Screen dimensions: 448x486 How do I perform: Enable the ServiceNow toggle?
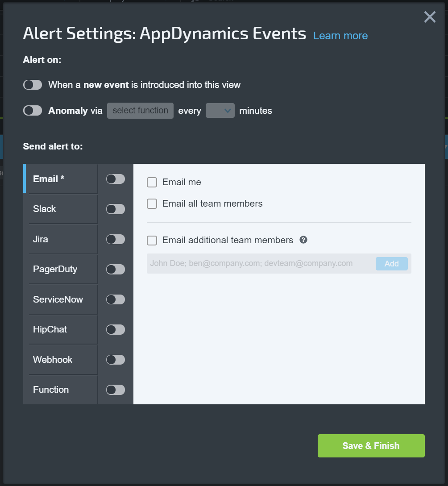pyautogui.click(x=116, y=299)
